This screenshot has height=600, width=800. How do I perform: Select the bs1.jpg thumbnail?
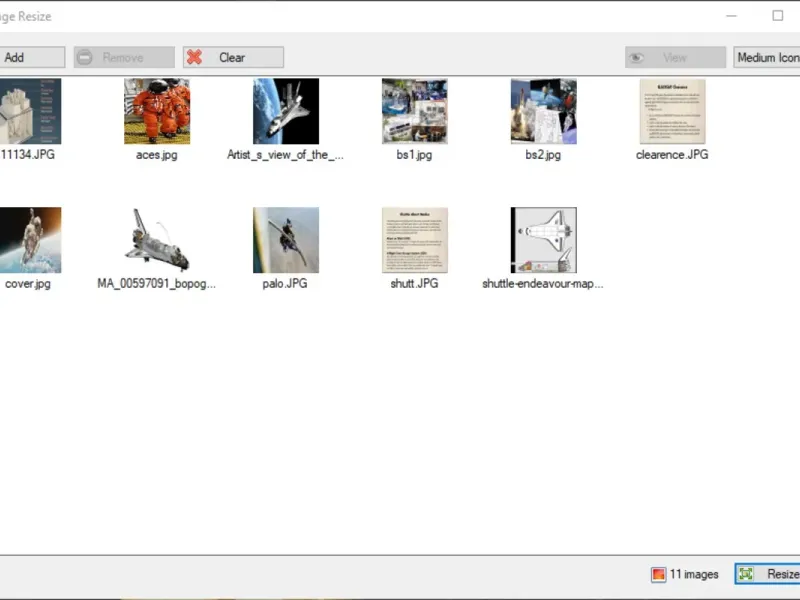click(x=415, y=111)
